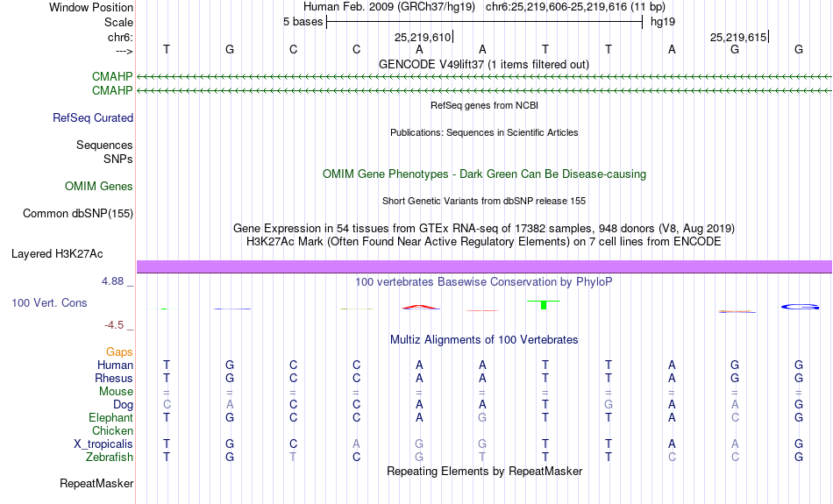Click the RefSeq Curated track label
The height and width of the screenshot is (504, 833).
92,118
